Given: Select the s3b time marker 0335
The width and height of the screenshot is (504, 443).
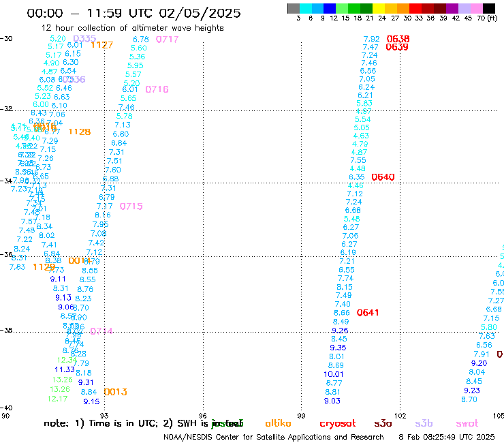Looking at the screenshot, I should click(84, 39).
